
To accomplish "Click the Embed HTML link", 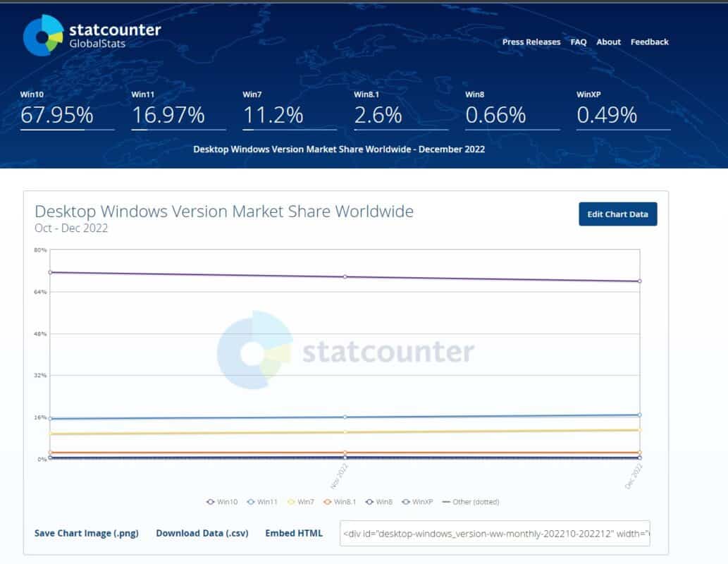I will pos(294,533).
